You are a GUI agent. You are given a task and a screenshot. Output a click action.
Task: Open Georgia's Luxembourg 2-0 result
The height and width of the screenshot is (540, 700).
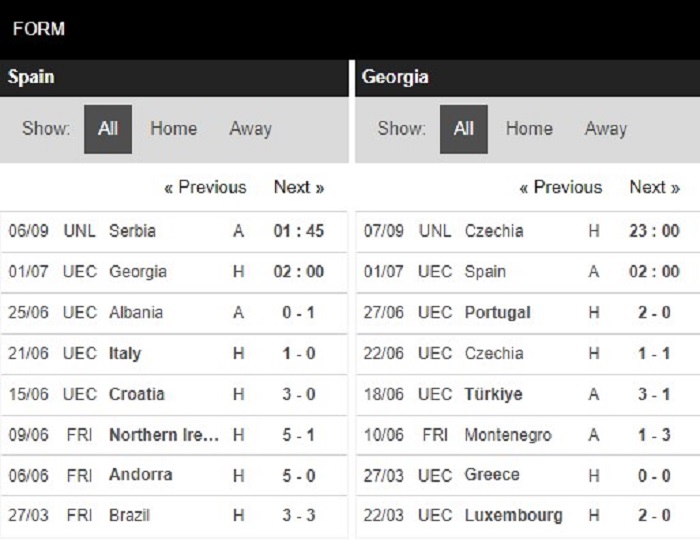coord(528,516)
